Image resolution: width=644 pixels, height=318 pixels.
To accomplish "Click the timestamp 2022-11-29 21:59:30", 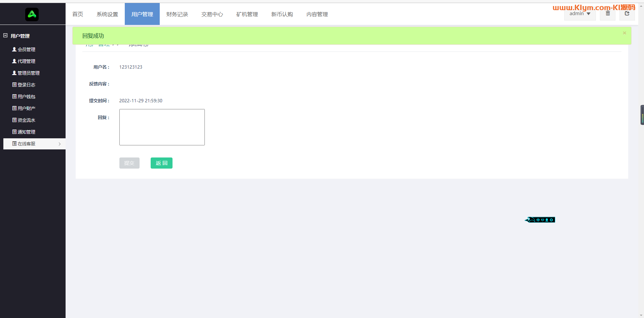I will tap(141, 101).
